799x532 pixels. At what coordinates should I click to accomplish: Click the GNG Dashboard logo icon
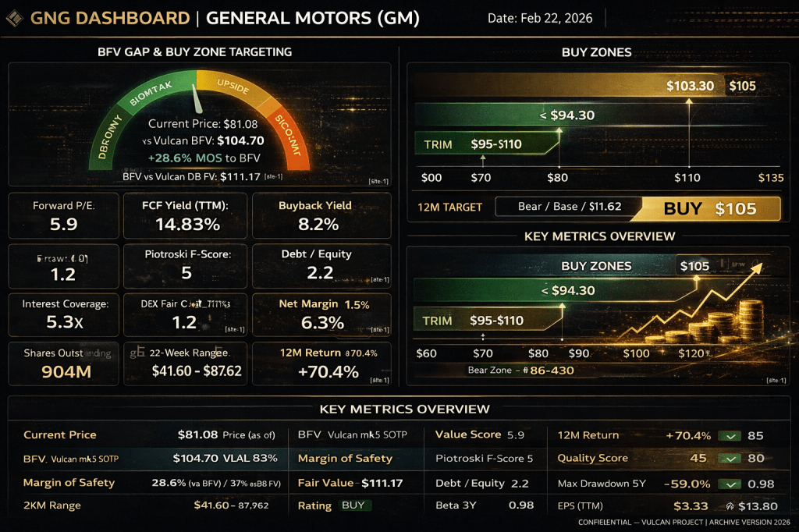coord(15,17)
